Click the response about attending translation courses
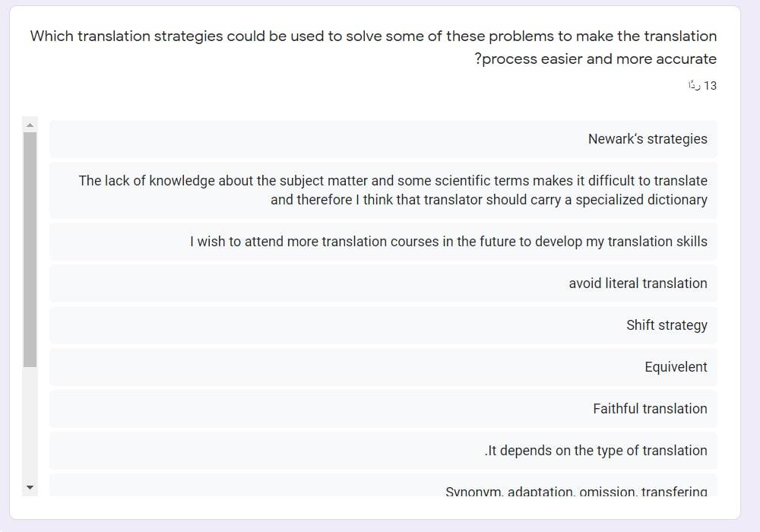The image size is (760, 532). coord(383,241)
